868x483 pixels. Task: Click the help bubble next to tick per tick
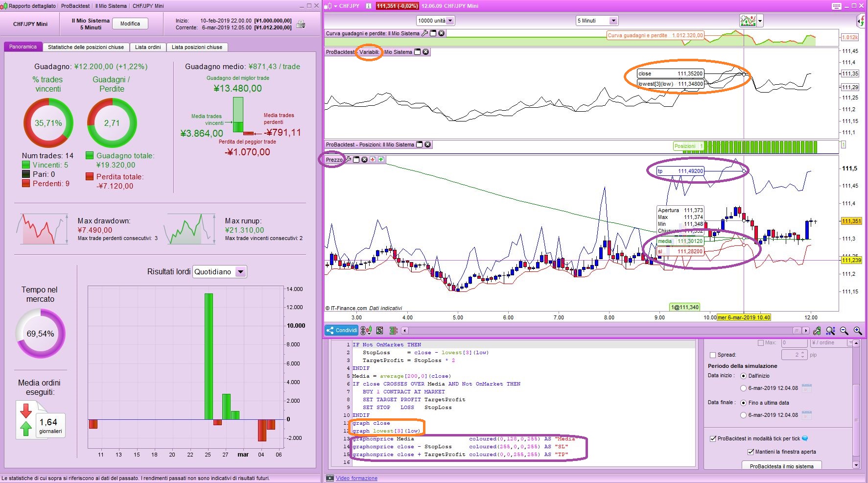(x=805, y=438)
